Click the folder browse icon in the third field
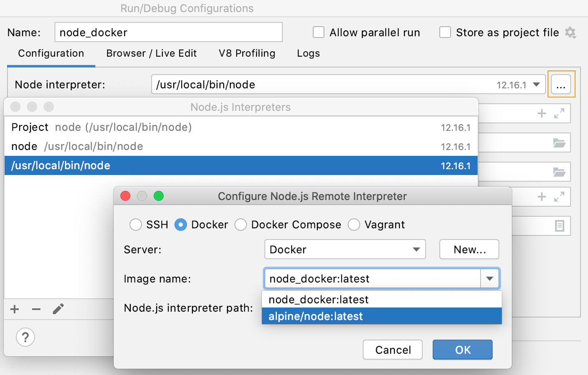This screenshot has width=588, height=375. (x=559, y=172)
